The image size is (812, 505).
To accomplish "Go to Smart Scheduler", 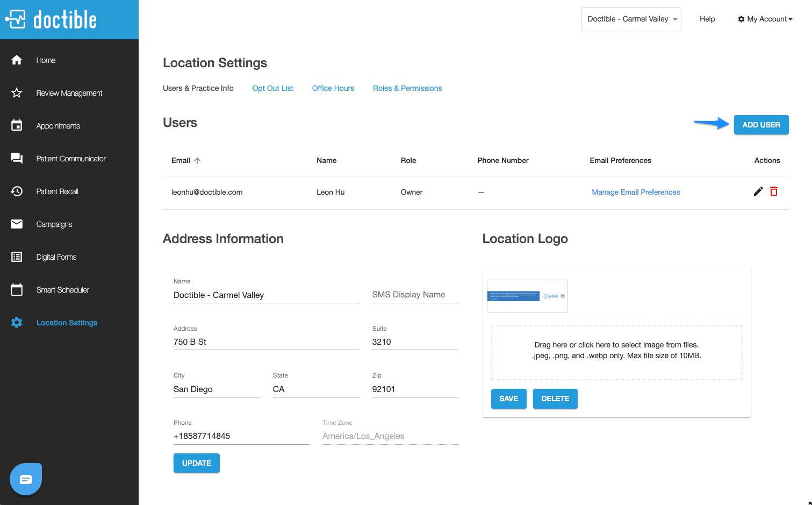I will (x=63, y=290).
